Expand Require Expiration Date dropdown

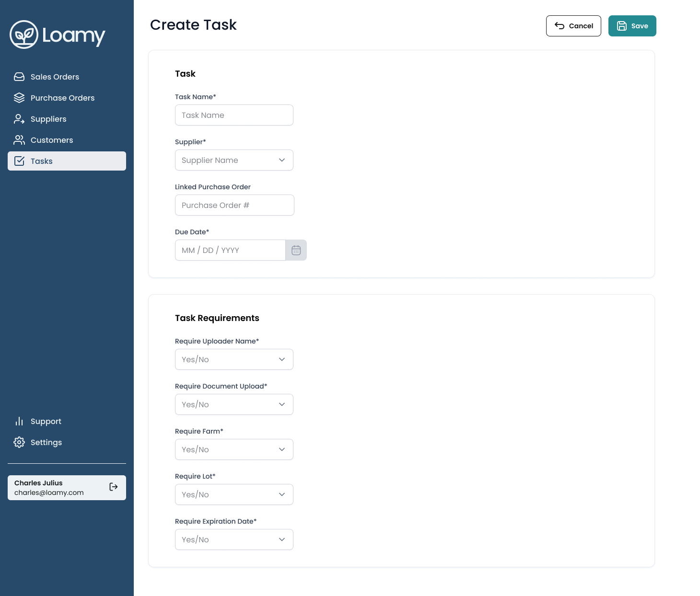[234, 539]
